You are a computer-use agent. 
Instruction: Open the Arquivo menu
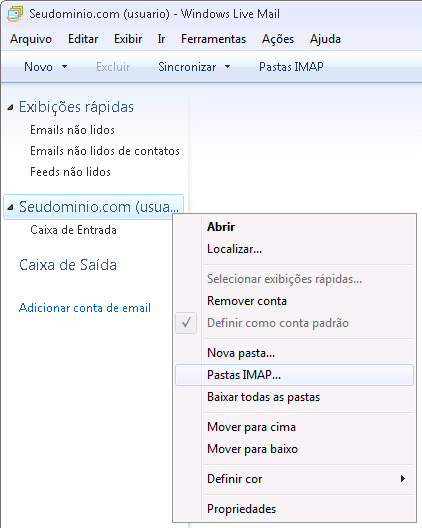pos(31,39)
